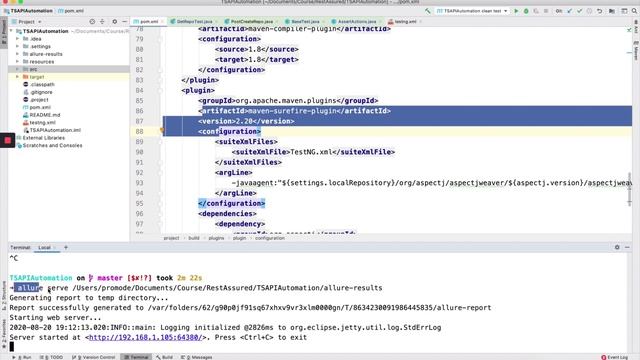Open the Messages tool window button
Screen dimensions: 640x360
click(197, 357)
